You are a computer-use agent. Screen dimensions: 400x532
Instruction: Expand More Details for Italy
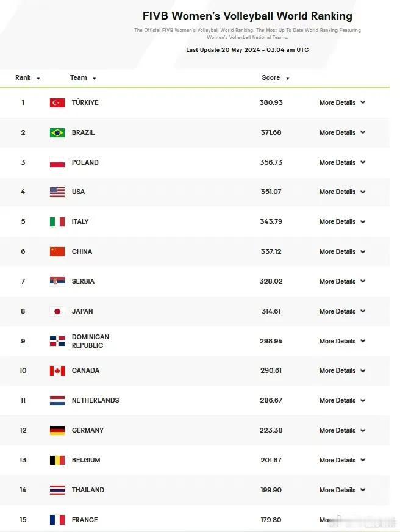tap(342, 221)
